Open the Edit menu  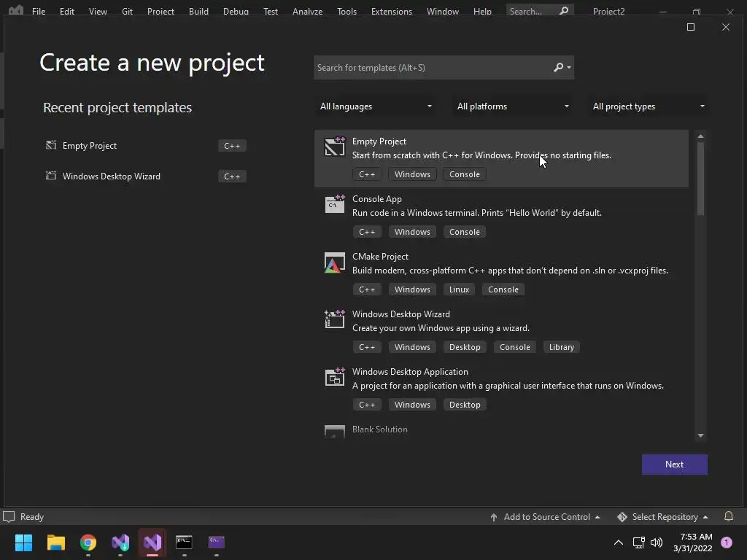coord(66,11)
